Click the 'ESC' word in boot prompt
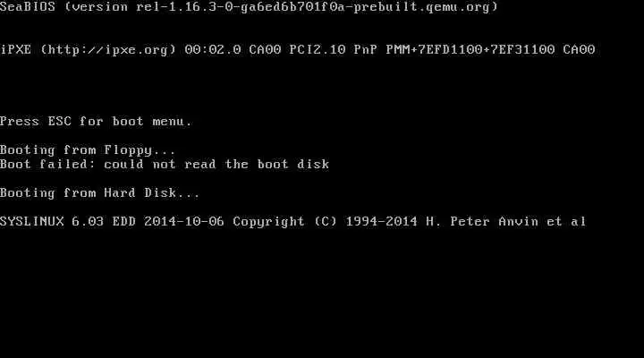 coord(60,121)
